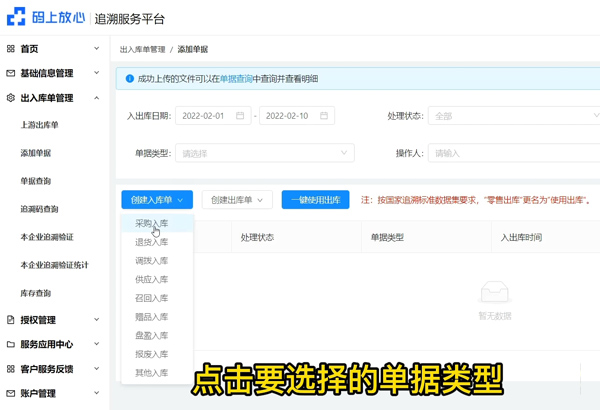The image size is (600, 410).
Task: Click the 出入库单管理 gear icon
Action: [x=11, y=98]
